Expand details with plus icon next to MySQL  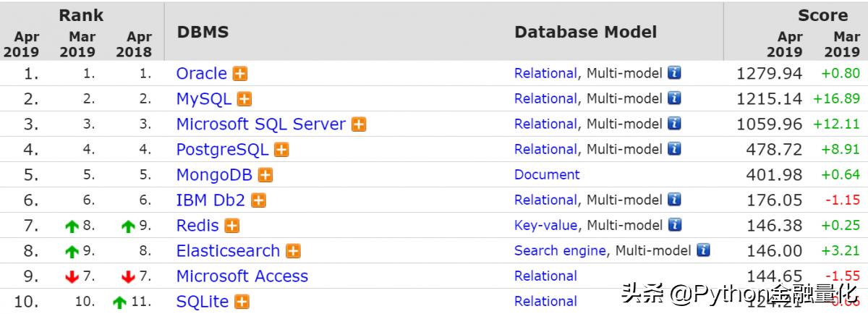point(244,99)
